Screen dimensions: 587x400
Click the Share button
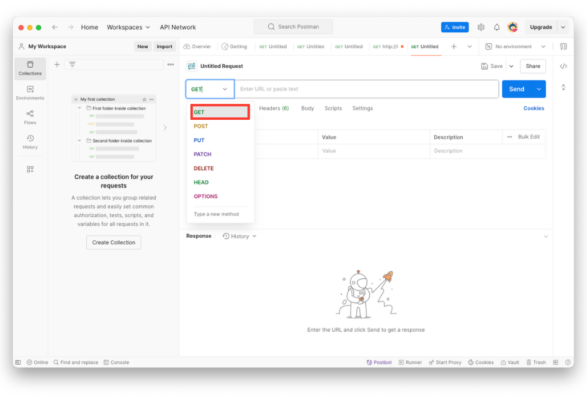click(533, 66)
